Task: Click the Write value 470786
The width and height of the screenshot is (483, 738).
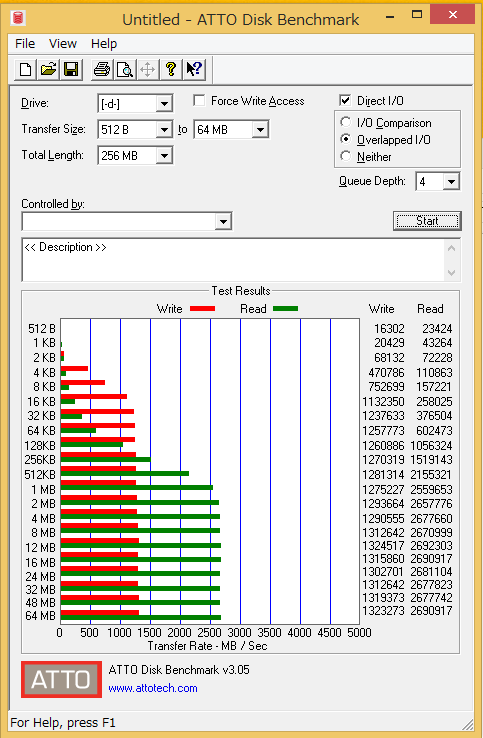Action: point(386,373)
